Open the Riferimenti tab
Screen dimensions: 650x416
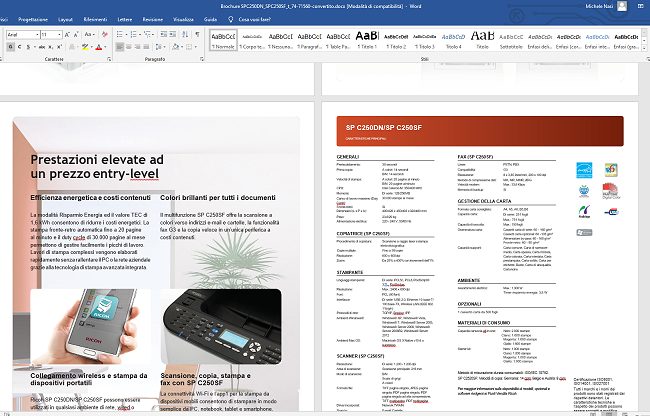pyautogui.click(x=95, y=19)
